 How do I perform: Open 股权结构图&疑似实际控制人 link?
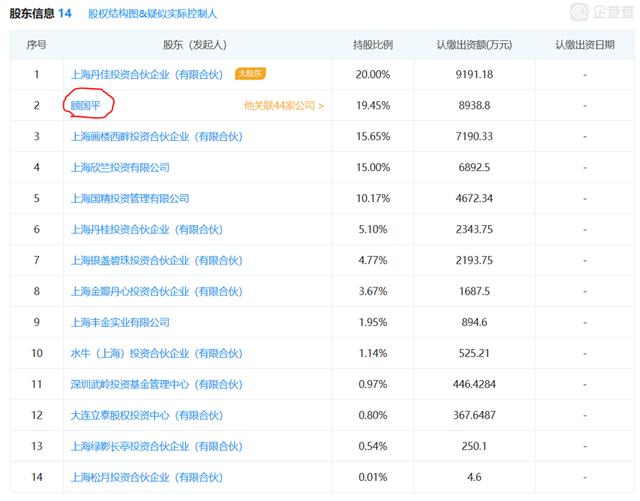click(153, 14)
